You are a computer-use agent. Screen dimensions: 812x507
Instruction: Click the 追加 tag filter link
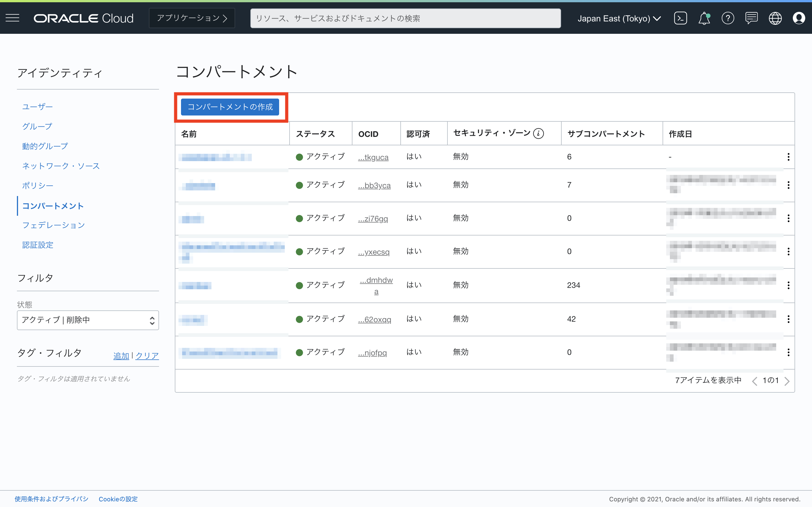point(121,356)
